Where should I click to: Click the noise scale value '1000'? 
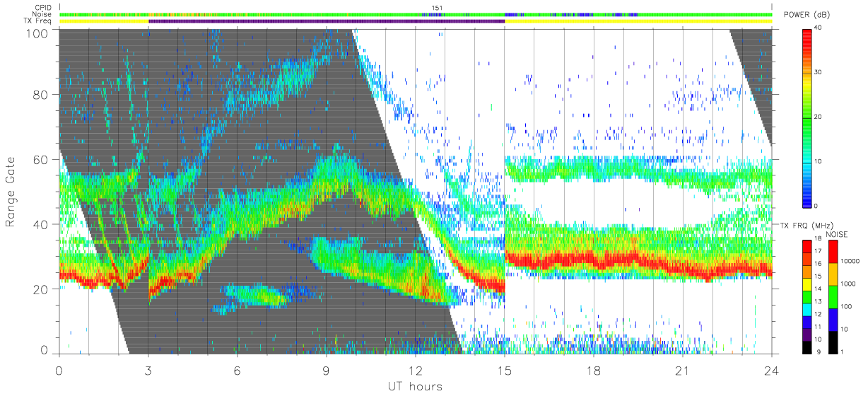click(850, 283)
